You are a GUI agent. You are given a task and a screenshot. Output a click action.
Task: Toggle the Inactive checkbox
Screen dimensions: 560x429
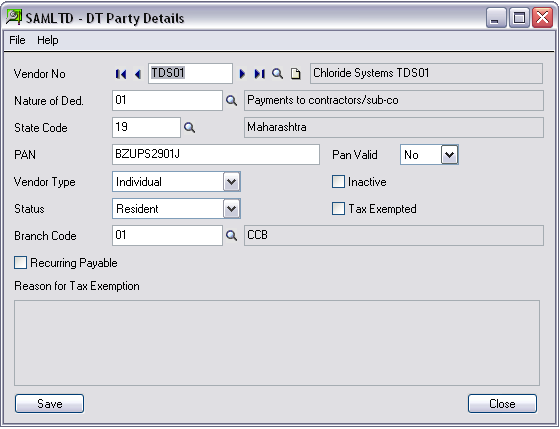tap(338, 182)
